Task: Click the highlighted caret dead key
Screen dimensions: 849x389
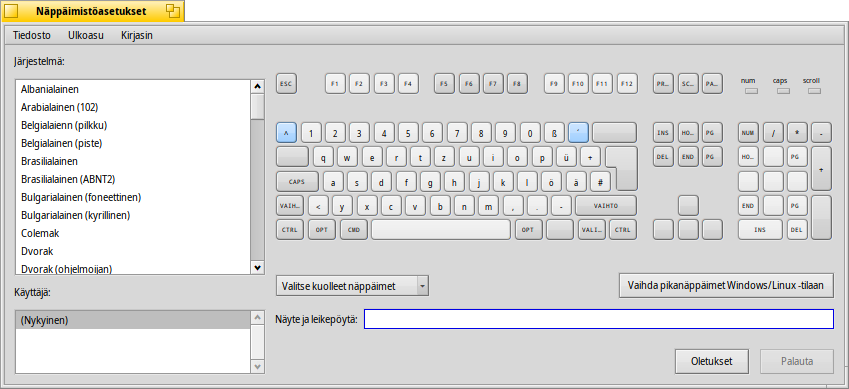Action: pos(286,133)
